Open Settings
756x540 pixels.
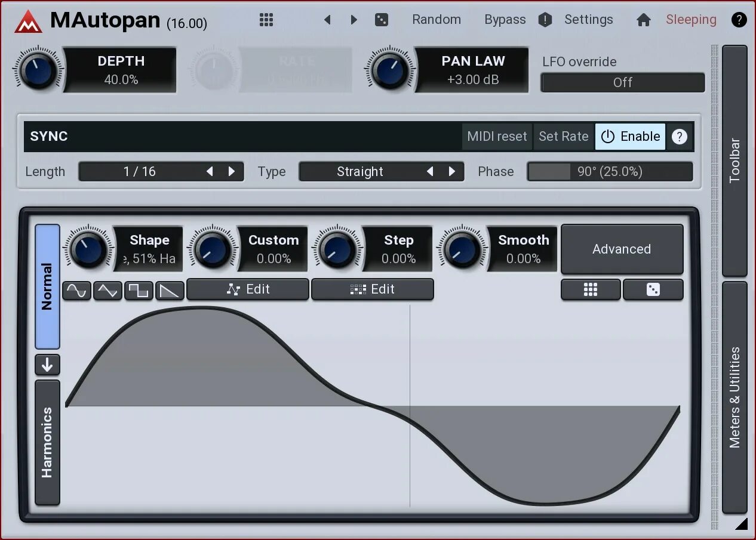coord(589,20)
